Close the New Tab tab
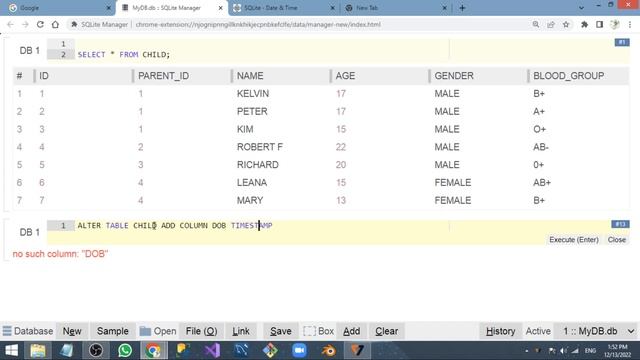The height and width of the screenshot is (360, 640). (444, 8)
